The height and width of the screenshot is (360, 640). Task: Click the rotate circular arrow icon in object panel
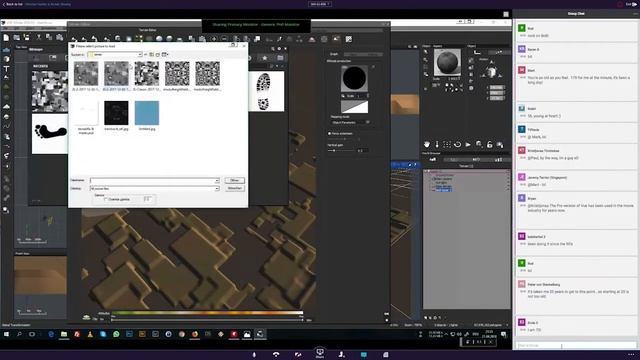click(458, 144)
